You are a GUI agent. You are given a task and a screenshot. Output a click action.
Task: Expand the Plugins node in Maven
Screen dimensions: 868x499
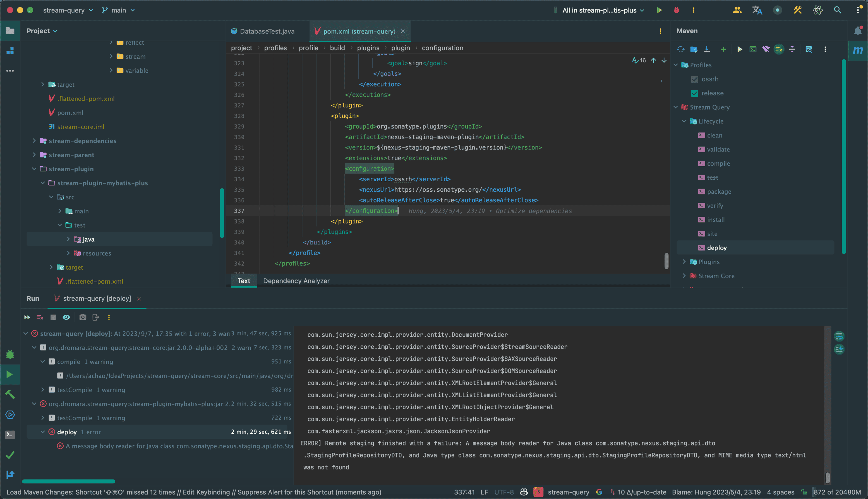pos(684,262)
